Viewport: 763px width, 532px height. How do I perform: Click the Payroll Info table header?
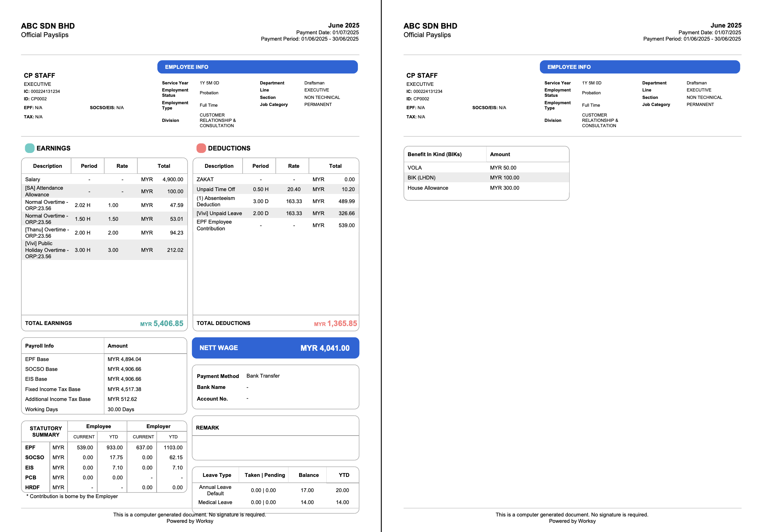pyautogui.click(x=39, y=346)
